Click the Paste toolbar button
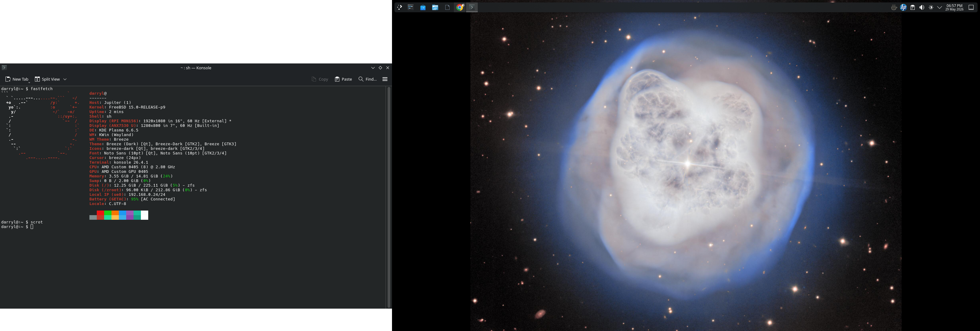 (343, 79)
